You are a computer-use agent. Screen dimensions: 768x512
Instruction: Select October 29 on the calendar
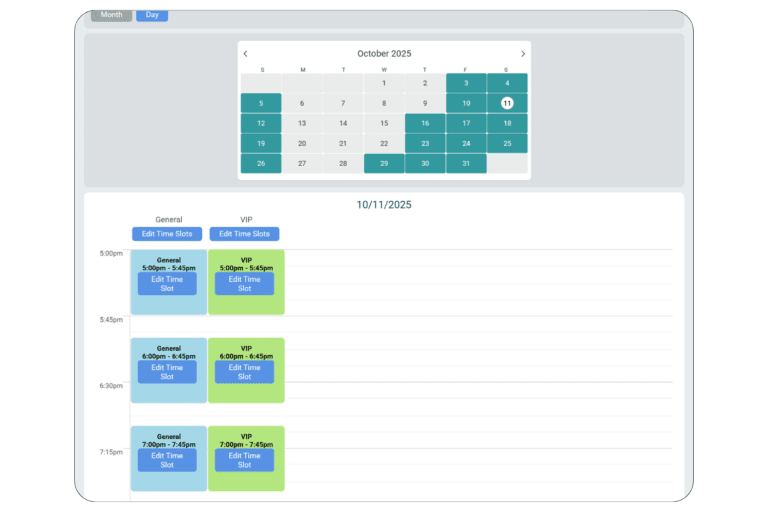[384, 163]
